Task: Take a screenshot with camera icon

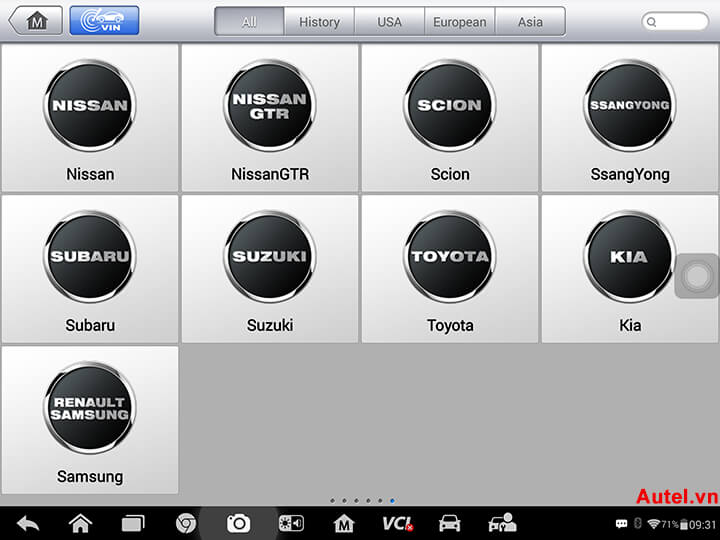Action: (x=238, y=523)
